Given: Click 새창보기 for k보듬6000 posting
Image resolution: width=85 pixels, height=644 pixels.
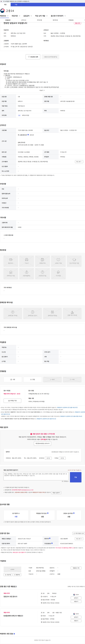Looking at the screenshot, I should pos(76,621).
